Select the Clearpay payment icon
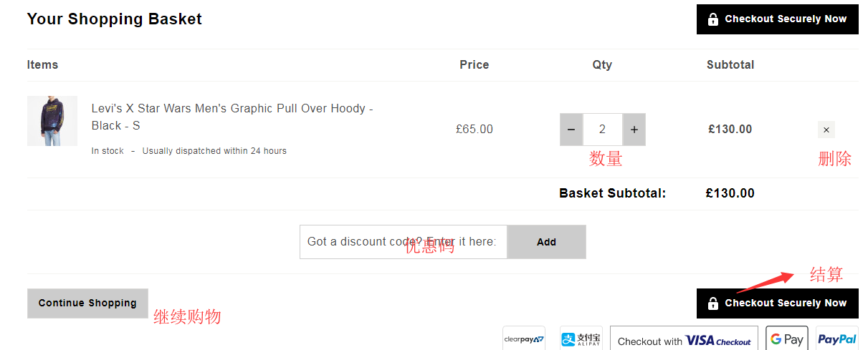This screenshot has height=350, width=868. click(x=524, y=339)
